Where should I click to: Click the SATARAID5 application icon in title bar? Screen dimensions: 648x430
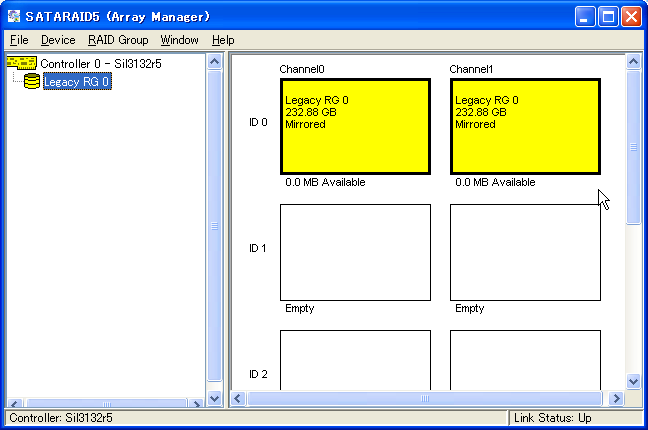(14, 16)
